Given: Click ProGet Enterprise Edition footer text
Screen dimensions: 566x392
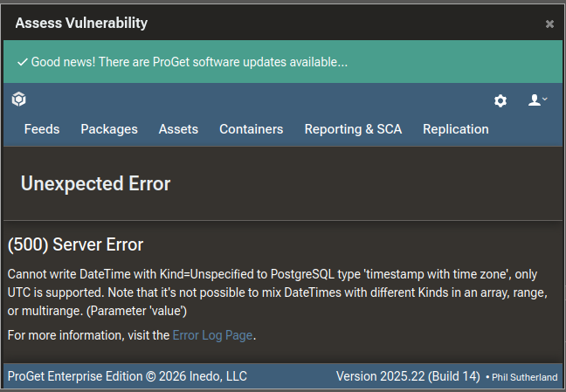Looking at the screenshot, I should click(127, 376).
